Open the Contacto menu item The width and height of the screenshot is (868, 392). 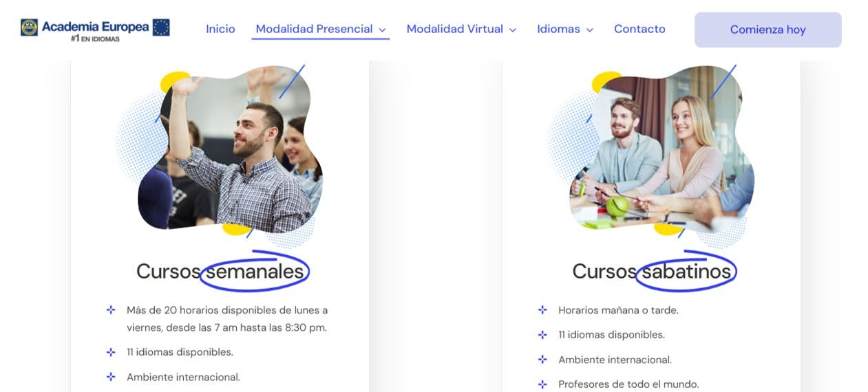639,29
